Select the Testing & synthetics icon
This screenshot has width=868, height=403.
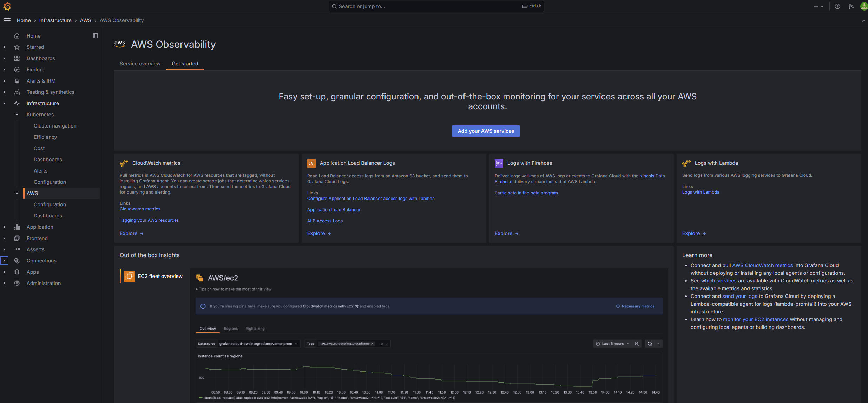pyautogui.click(x=17, y=92)
